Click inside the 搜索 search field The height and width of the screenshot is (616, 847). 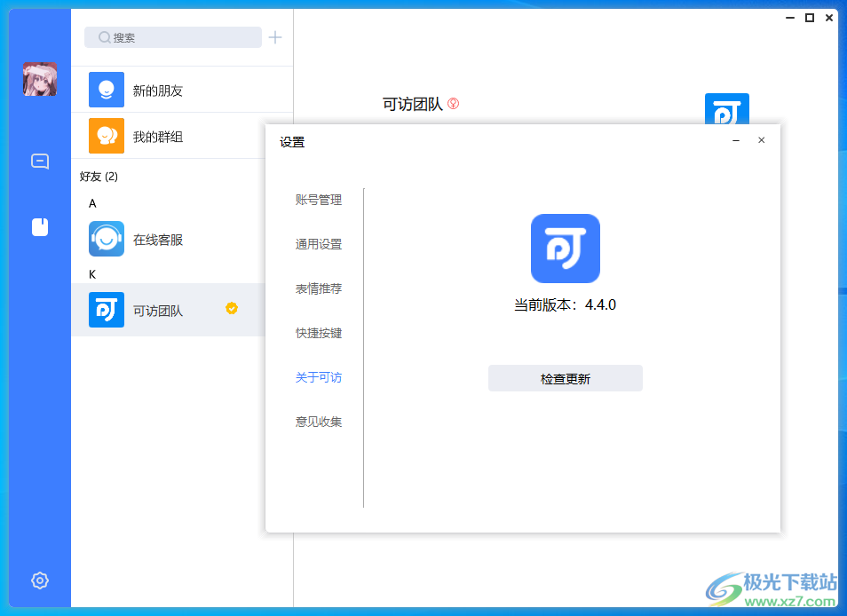(x=172, y=37)
